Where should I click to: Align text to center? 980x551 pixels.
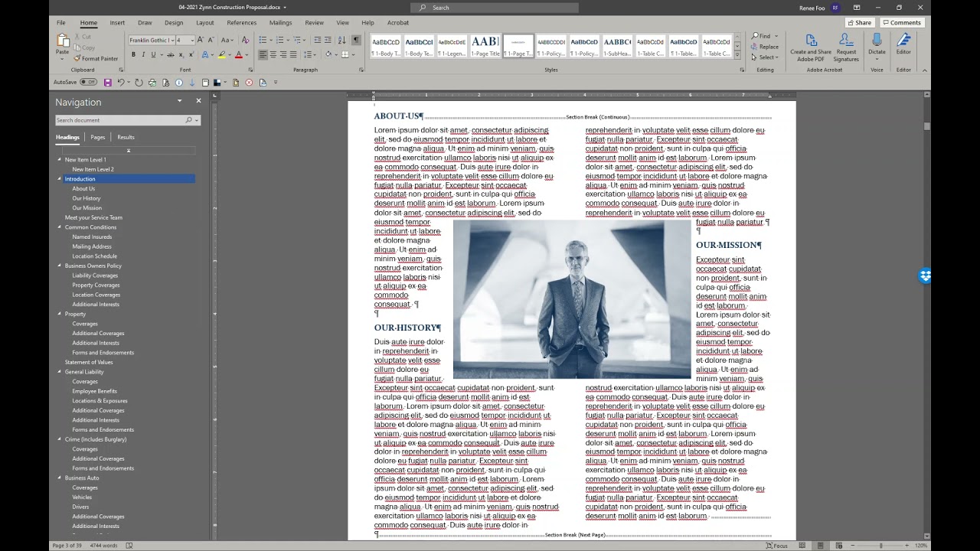tap(273, 54)
